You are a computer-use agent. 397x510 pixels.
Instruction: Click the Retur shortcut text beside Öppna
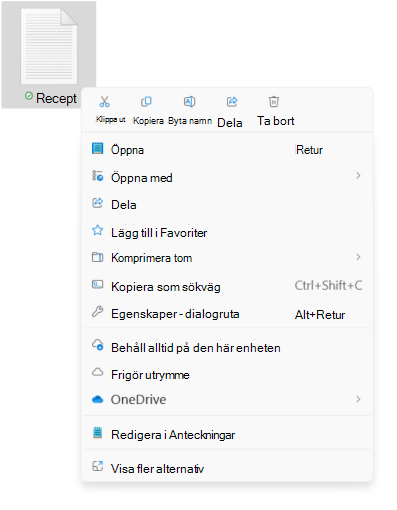tap(309, 150)
